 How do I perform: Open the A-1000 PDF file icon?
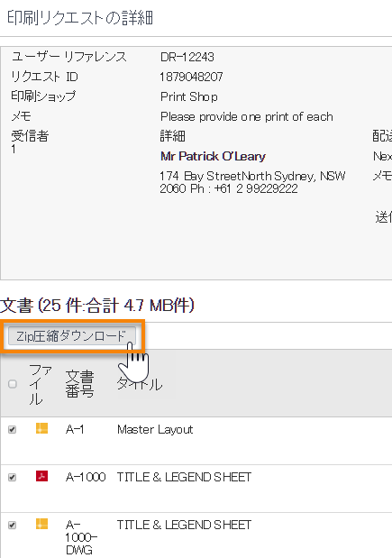(x=42, y=476)
